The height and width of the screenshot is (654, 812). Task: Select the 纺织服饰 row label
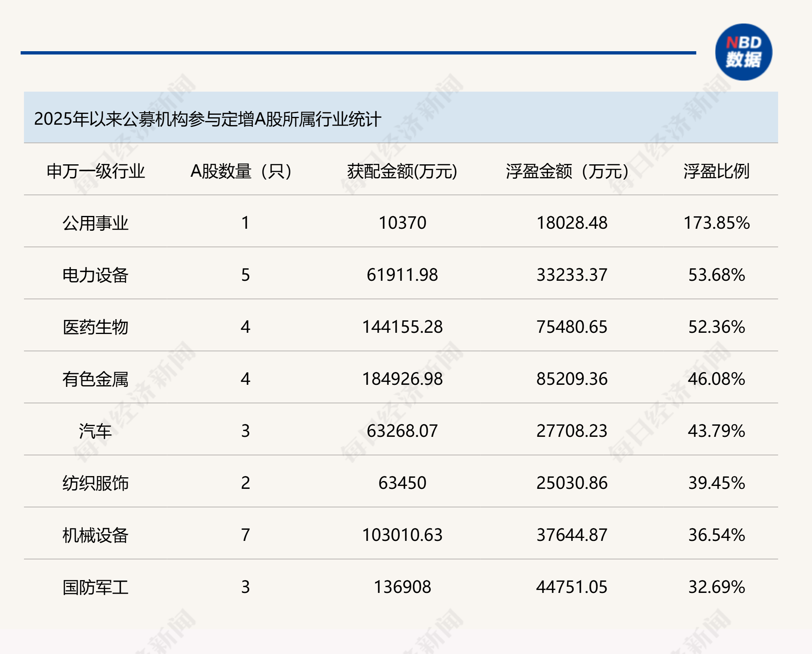[x=95, y=483]
